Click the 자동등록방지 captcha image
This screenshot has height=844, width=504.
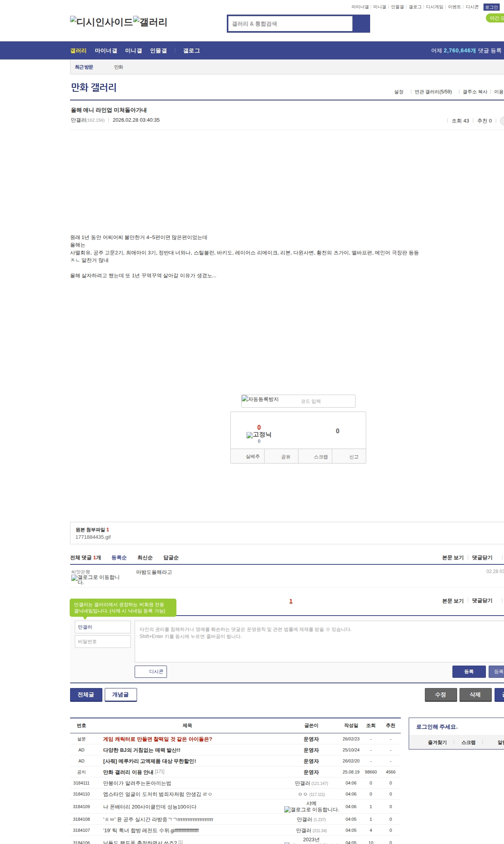pyautogui.click(x=260, y=399)
